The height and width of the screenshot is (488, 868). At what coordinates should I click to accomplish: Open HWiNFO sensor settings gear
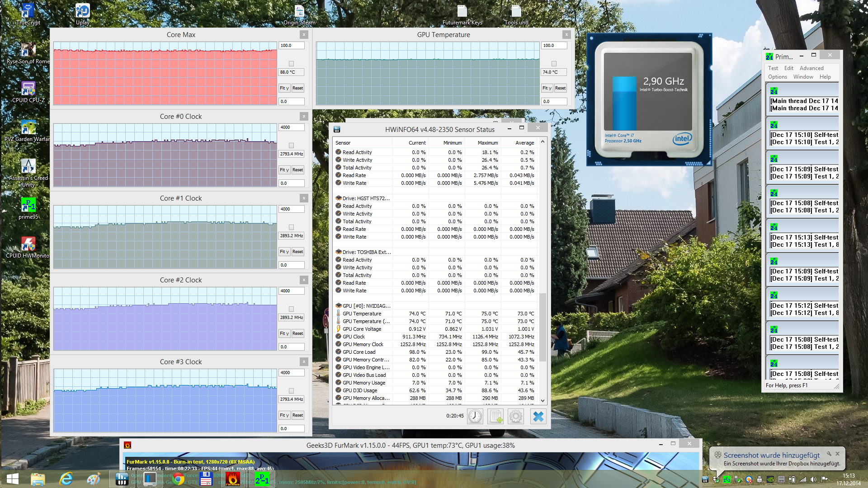(x=516, y=416)
